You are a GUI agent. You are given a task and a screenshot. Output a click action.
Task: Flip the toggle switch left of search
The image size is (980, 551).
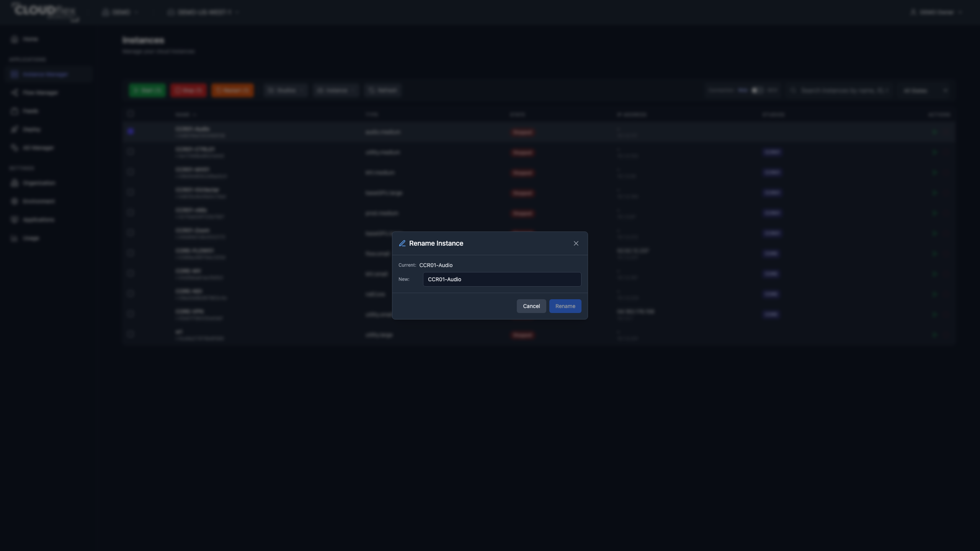pos(757,90)
